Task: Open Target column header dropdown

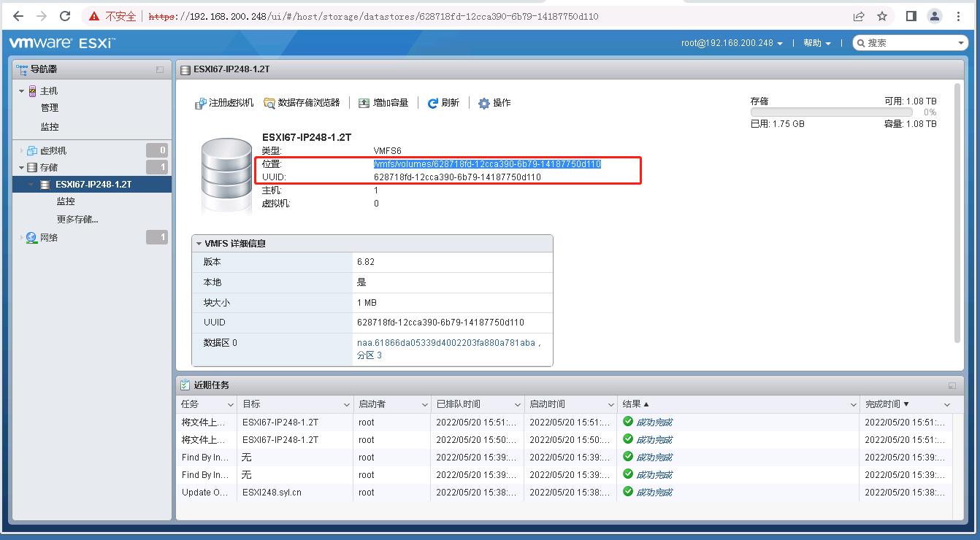Action: [x=347, y=404]
